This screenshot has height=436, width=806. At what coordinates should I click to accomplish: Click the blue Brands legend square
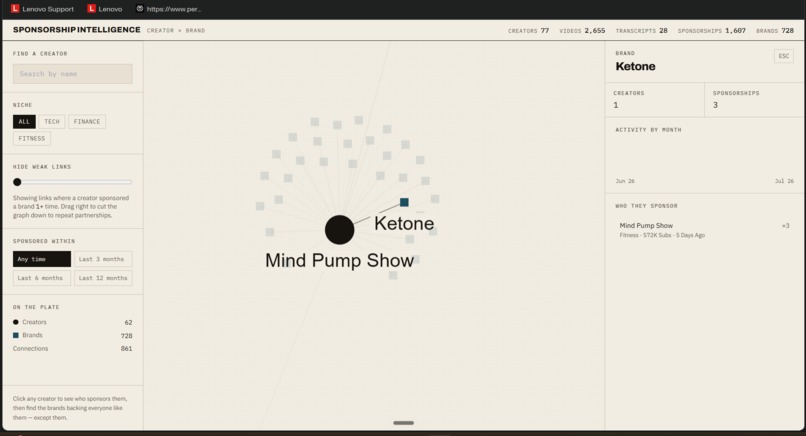(16, 335)
